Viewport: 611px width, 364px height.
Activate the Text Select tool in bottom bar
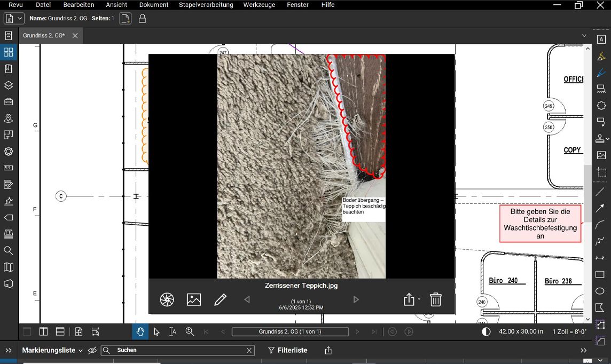tap(173, 331)
